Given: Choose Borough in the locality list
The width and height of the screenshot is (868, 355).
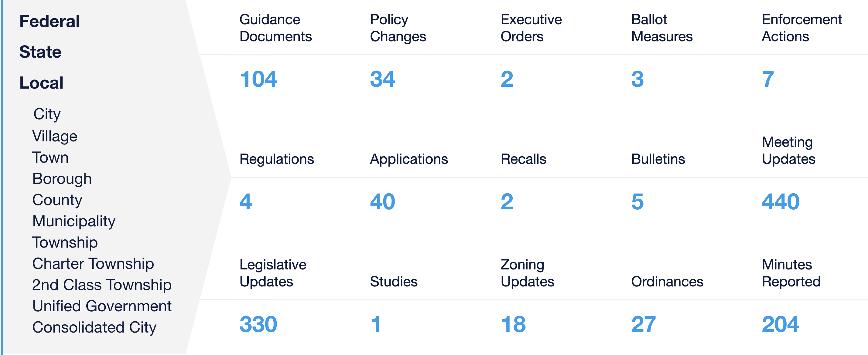Looking at the screenshot, I should tap(62, 179).
